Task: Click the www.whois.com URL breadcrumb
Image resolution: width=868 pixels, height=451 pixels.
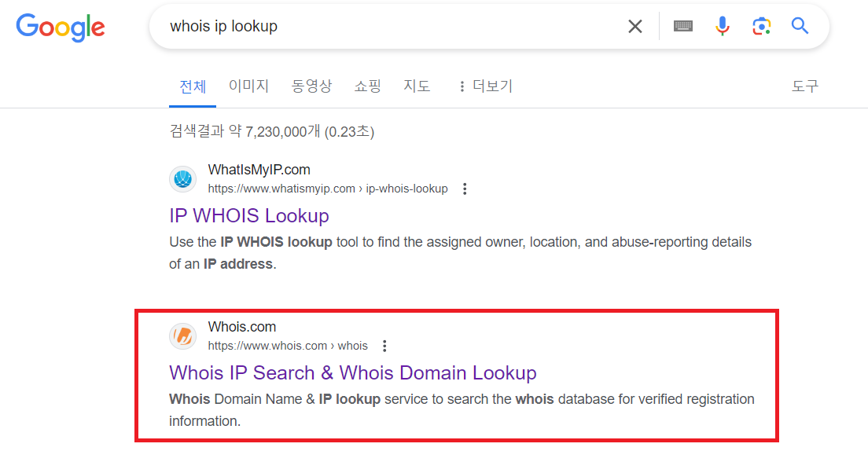Action: pyautogui.click(x=288, y=346)
